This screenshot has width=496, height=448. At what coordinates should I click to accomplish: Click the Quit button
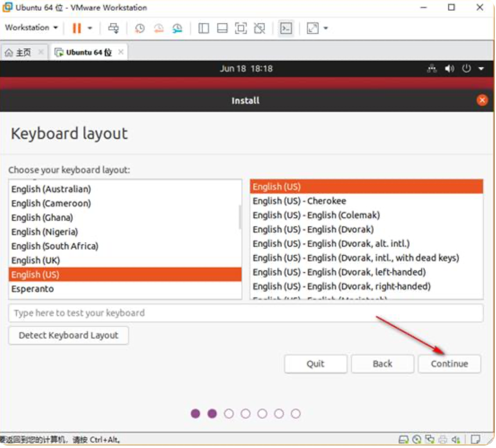tap(315, 364)
